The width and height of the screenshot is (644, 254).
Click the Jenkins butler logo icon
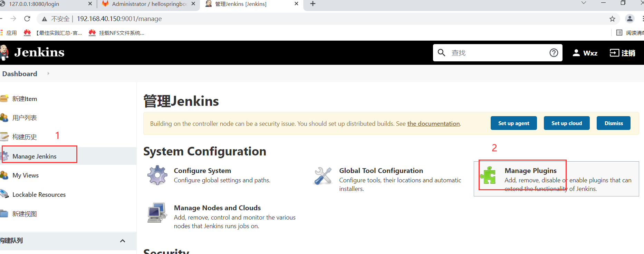(4, 53)
